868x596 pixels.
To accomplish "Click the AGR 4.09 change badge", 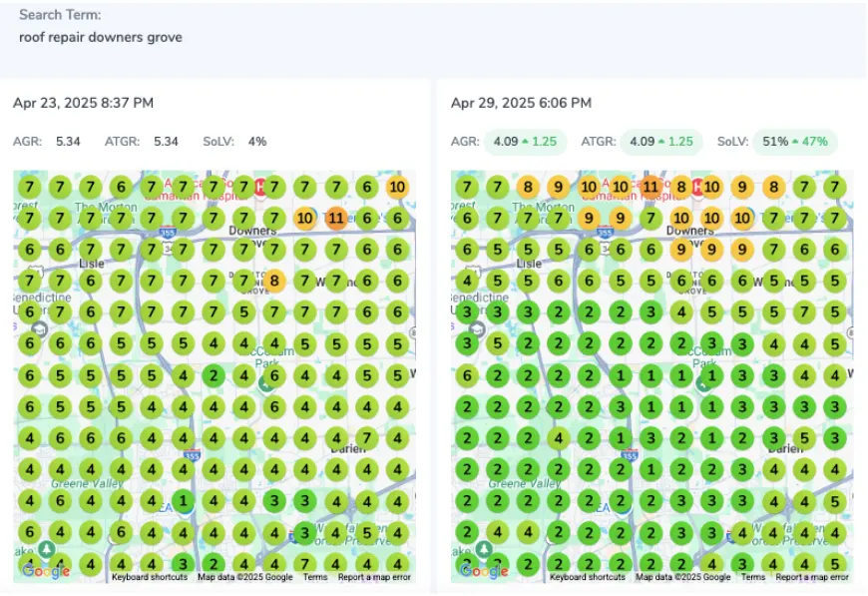I will pos(526,142).
